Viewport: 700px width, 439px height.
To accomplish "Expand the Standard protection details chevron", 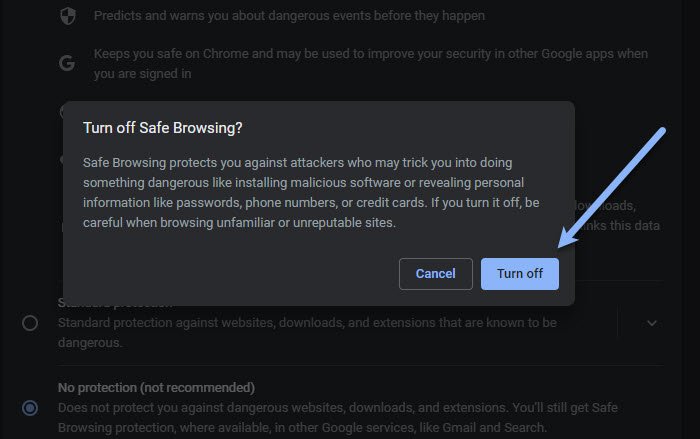I will 652,323.
